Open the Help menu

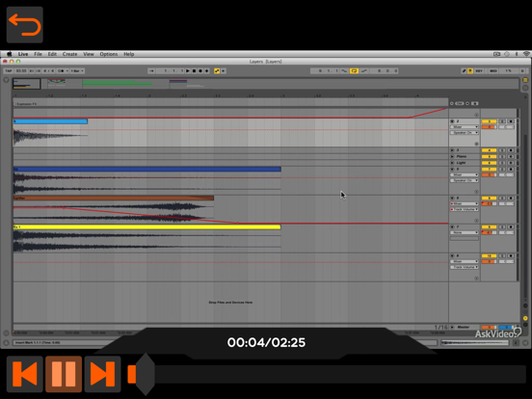tap(129, 54)
